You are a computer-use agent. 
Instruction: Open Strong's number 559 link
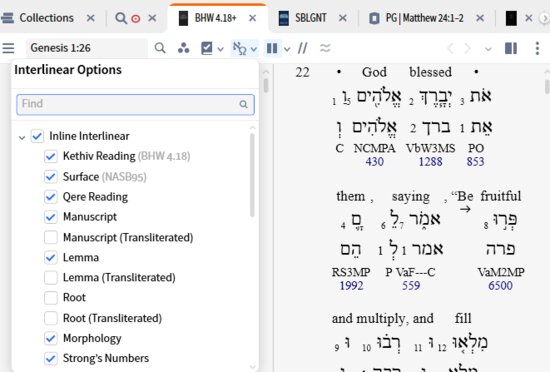pos(411,285)
